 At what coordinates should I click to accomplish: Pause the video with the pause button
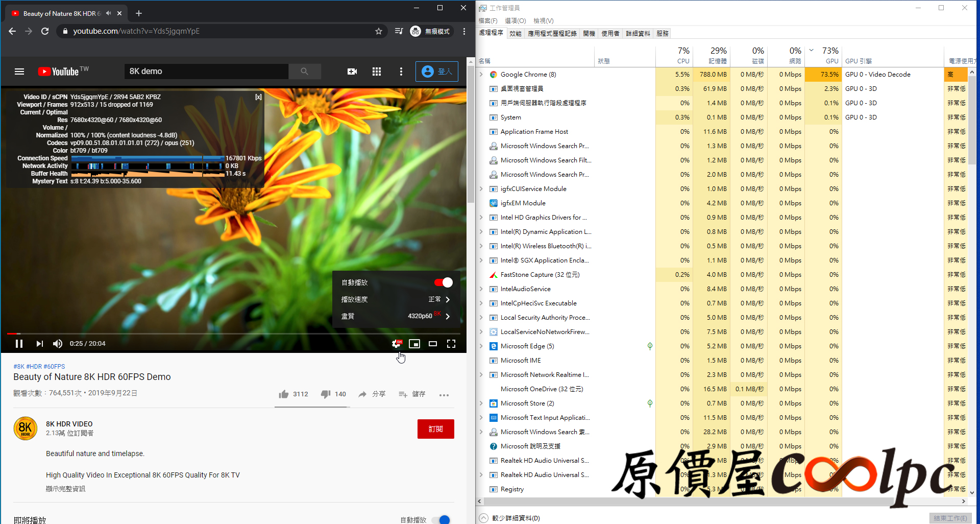point(19,344)
